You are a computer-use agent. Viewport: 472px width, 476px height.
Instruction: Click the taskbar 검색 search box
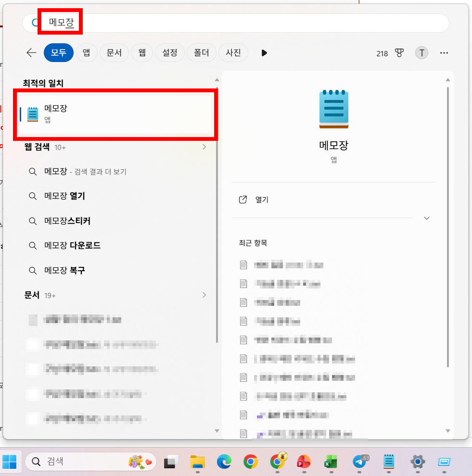[x=90, y=462]
